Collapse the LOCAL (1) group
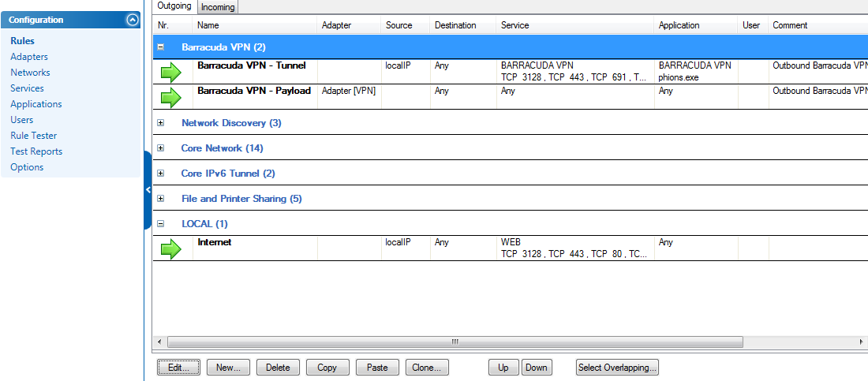This screenshot has width=868, height=381. tap(160, 224)
